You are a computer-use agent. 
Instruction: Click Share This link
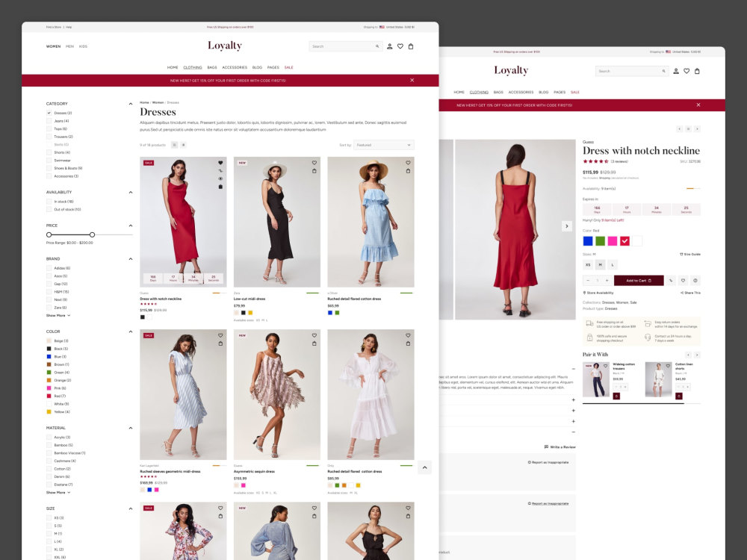tap(691, 293)
